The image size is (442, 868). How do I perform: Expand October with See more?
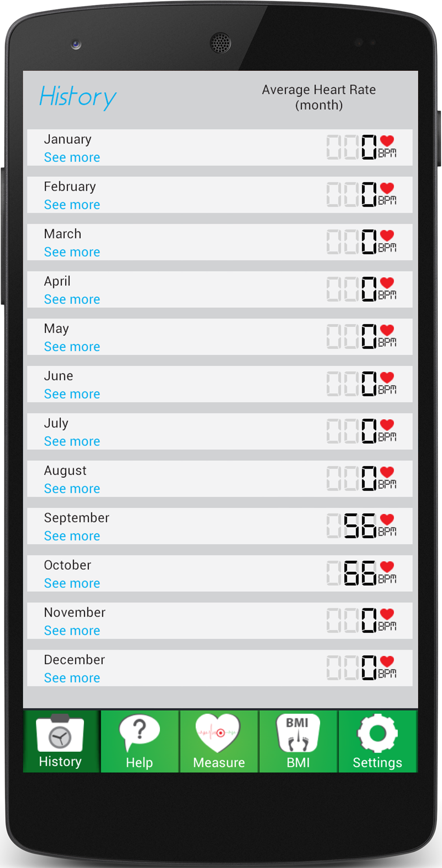click(x=72, y=583)
